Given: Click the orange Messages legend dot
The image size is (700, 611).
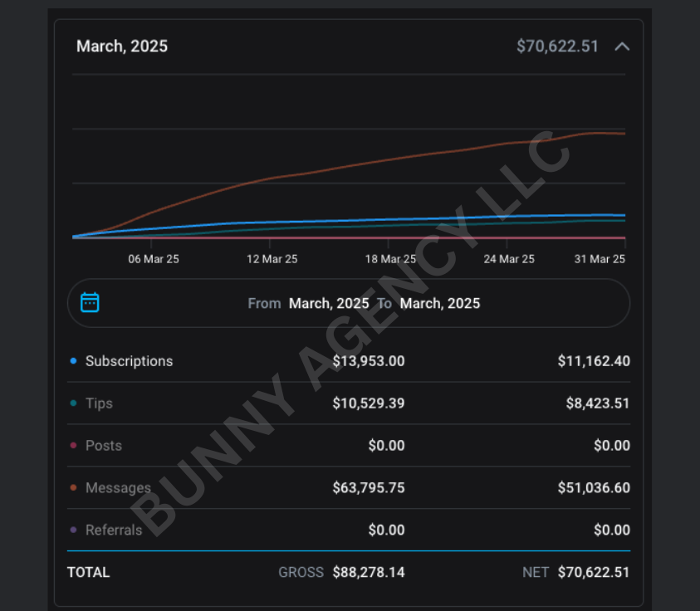Looking at the screenshot, I should click(74, 488).
